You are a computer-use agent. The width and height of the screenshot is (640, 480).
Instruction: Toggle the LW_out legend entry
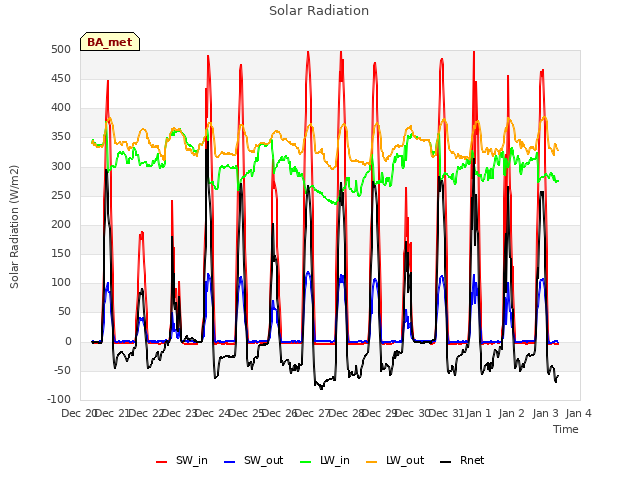395,460
